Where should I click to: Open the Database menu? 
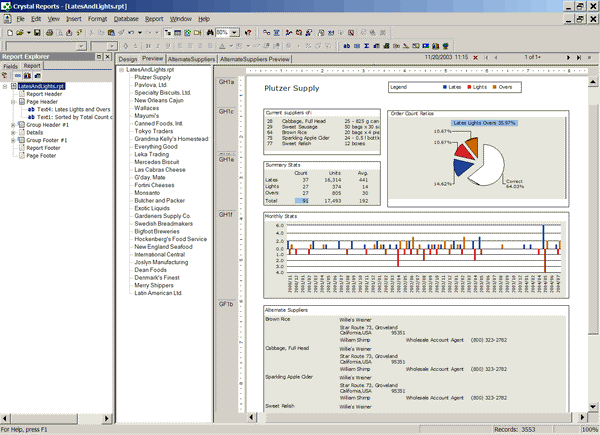[126, 19]
